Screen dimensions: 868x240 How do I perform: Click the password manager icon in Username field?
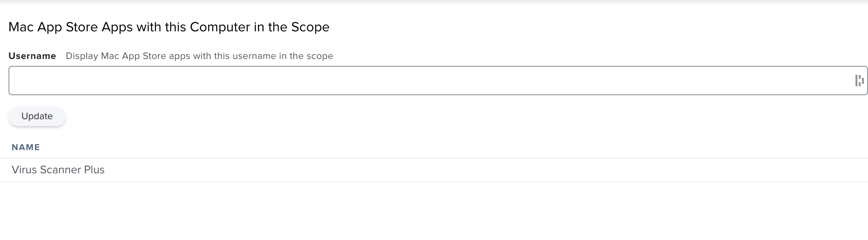tap(859, 81)
